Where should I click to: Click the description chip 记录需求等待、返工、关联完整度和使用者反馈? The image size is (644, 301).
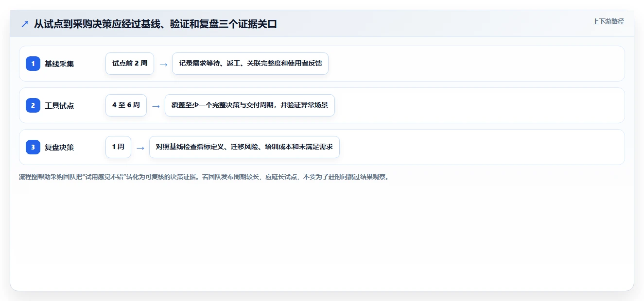click(250, 64)
